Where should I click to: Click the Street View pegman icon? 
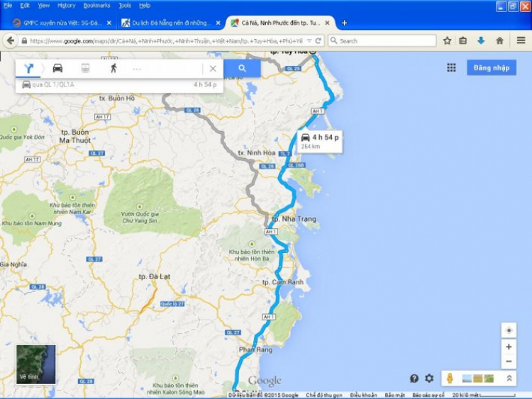tap(450, 378)
